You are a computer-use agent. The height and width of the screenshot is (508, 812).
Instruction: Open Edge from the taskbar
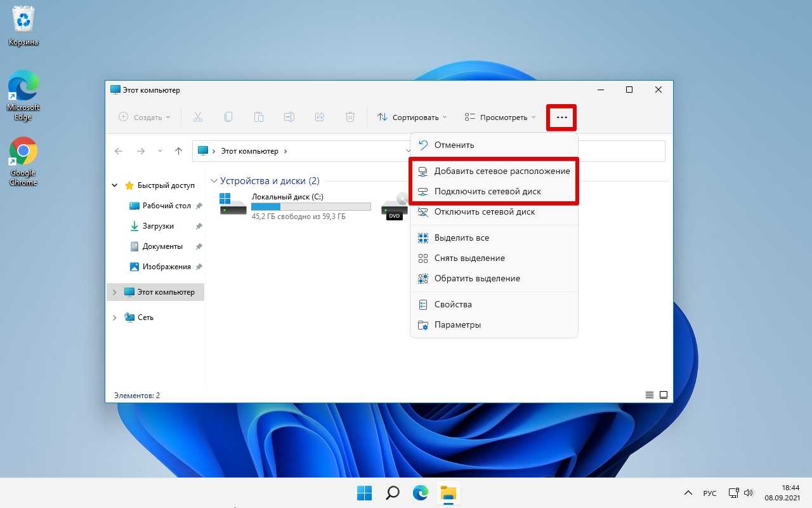pyautogui.click(x=421, y=493)
